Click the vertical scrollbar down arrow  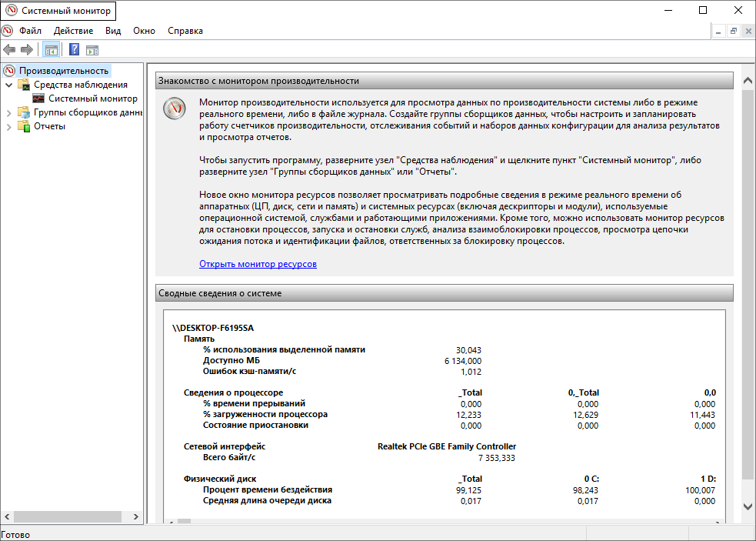747,506
